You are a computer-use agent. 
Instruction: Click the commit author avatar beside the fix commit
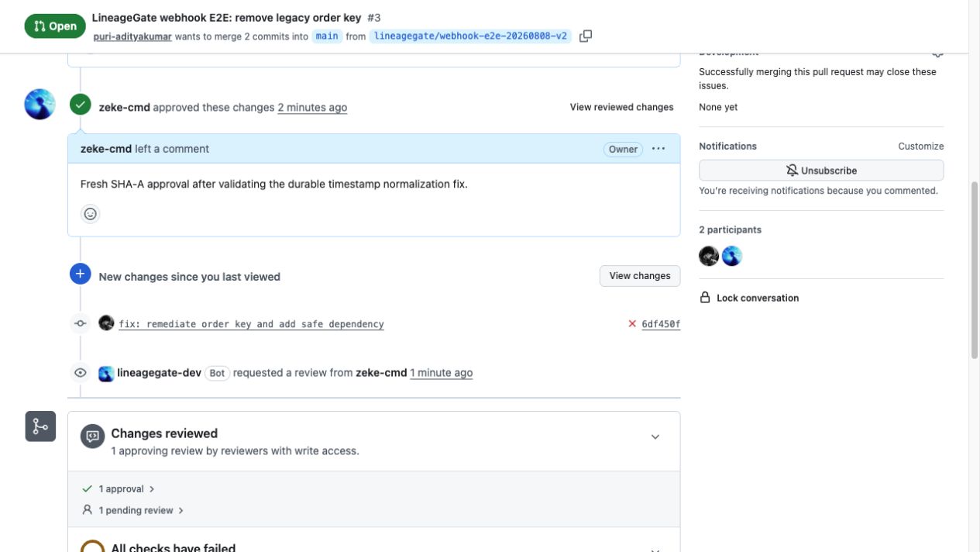(107, 323)
